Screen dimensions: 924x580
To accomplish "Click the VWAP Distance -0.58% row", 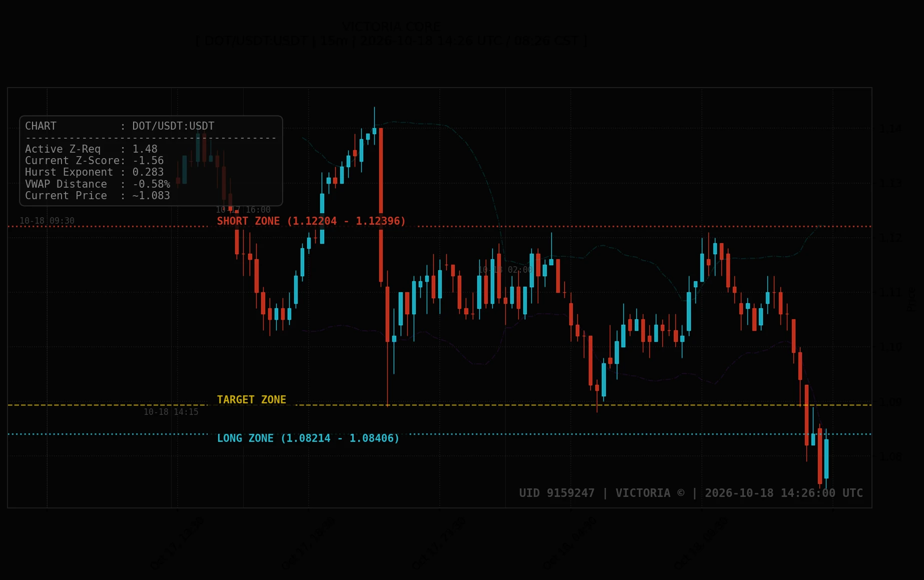I will pyautogui.click(x=98, y=184).
